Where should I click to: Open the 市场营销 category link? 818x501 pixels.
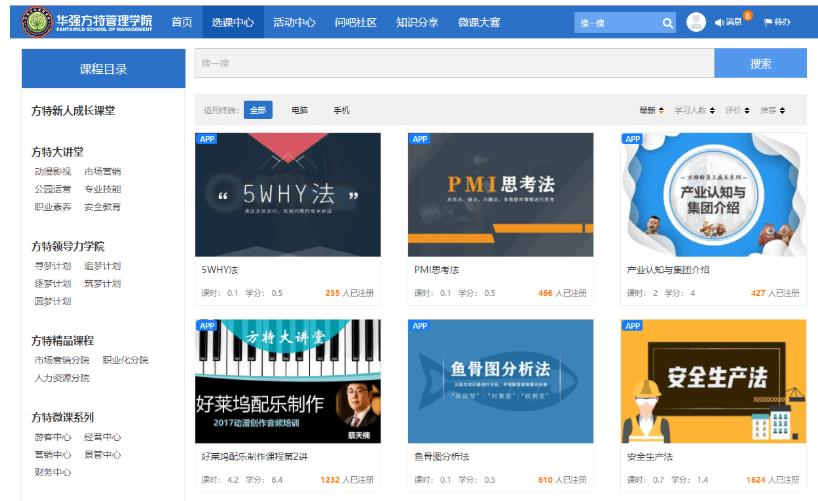point(102,171)
